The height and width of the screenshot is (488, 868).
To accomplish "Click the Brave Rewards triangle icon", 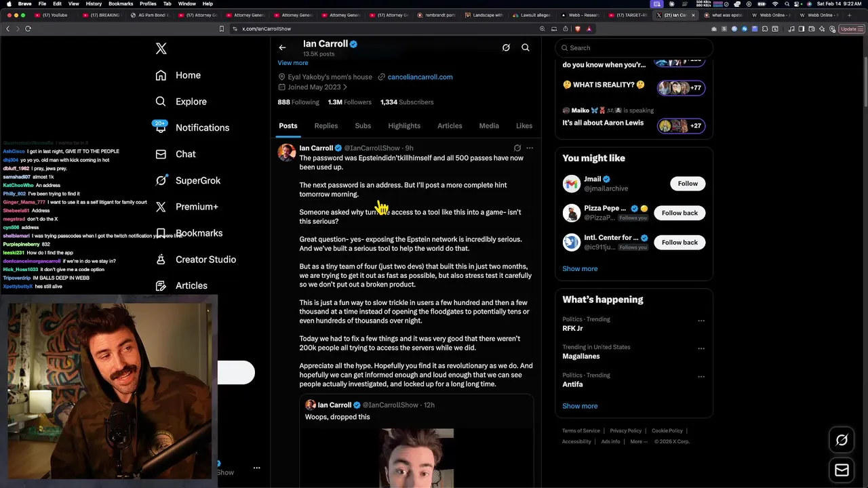I will 589,28.
